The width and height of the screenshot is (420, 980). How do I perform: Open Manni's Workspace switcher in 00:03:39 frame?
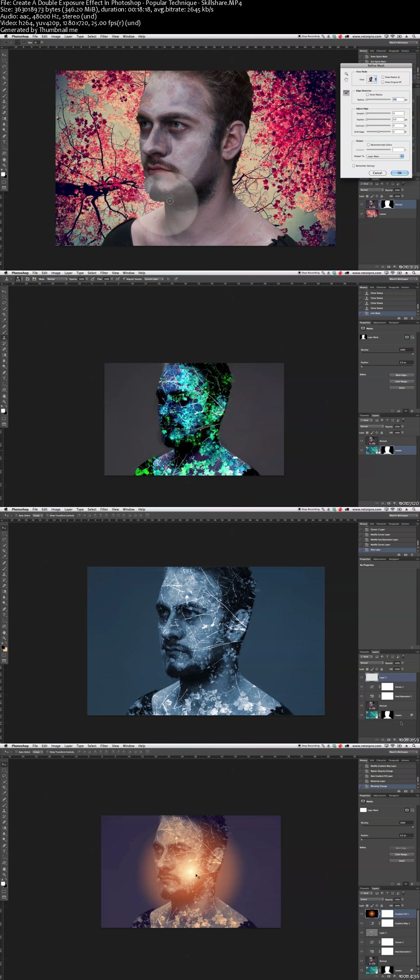click(x=404, y=42)
